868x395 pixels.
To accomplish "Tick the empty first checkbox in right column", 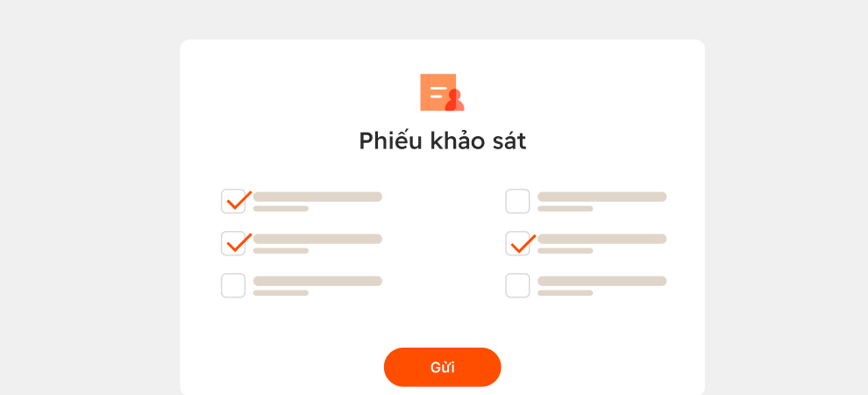I will [517, 201].
